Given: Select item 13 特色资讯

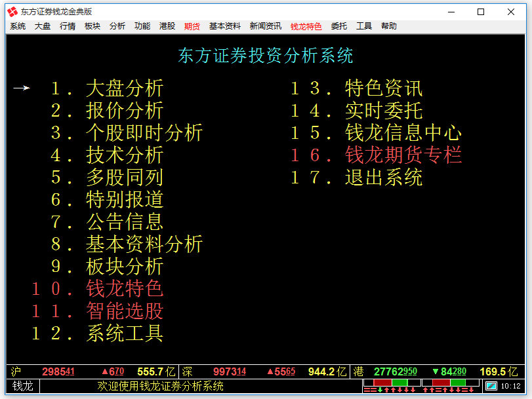Looking at the screenshot, I should click(x=357, y=88).
